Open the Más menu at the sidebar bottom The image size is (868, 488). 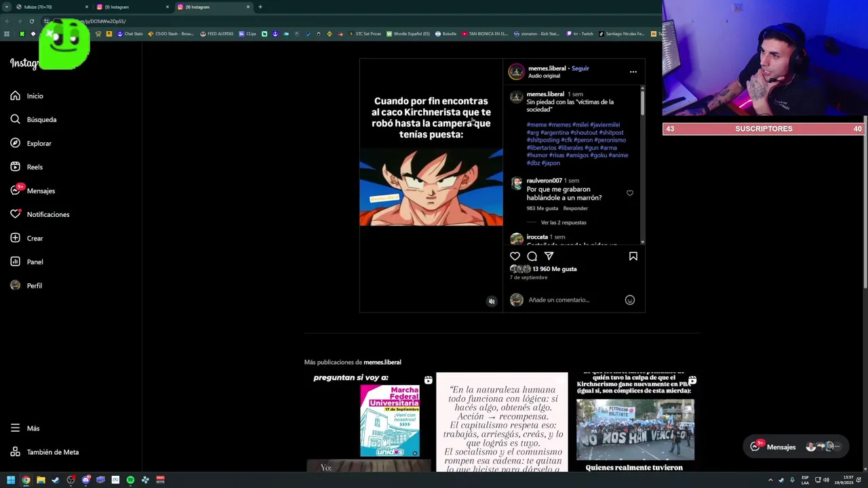pos(25,428)
